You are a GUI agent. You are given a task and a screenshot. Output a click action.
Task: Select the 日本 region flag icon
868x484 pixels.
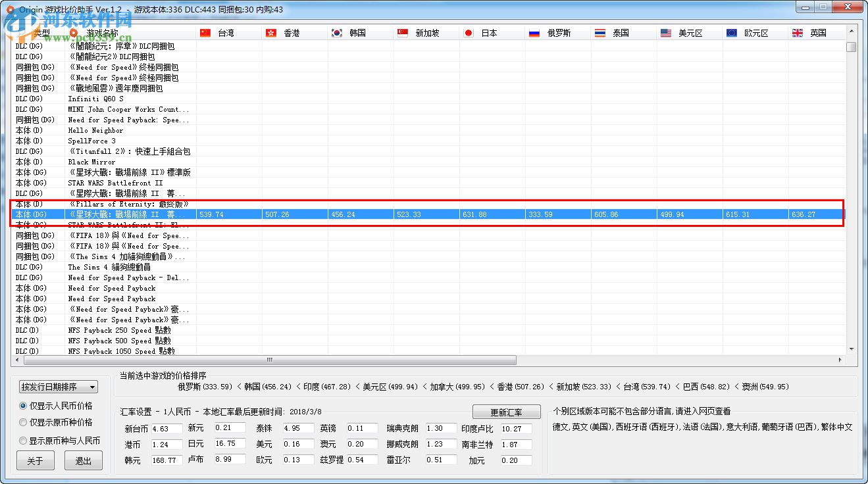(468, 32)
